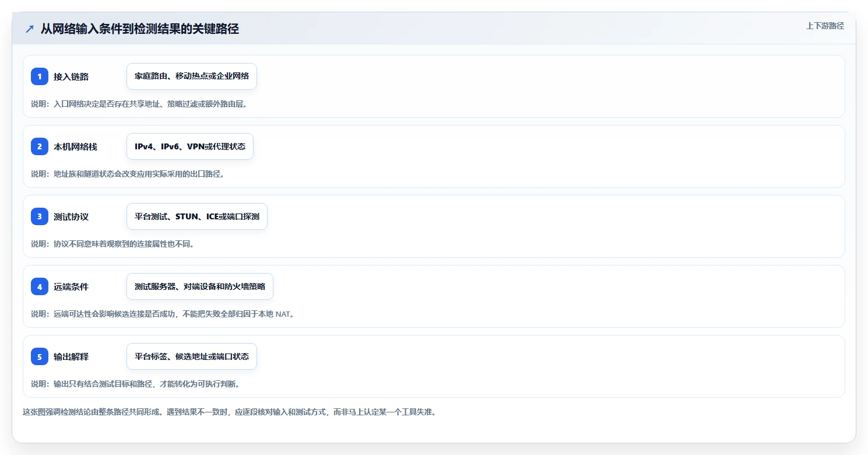
Task: Click the step 4 number badge
Action: coord(40,286)
